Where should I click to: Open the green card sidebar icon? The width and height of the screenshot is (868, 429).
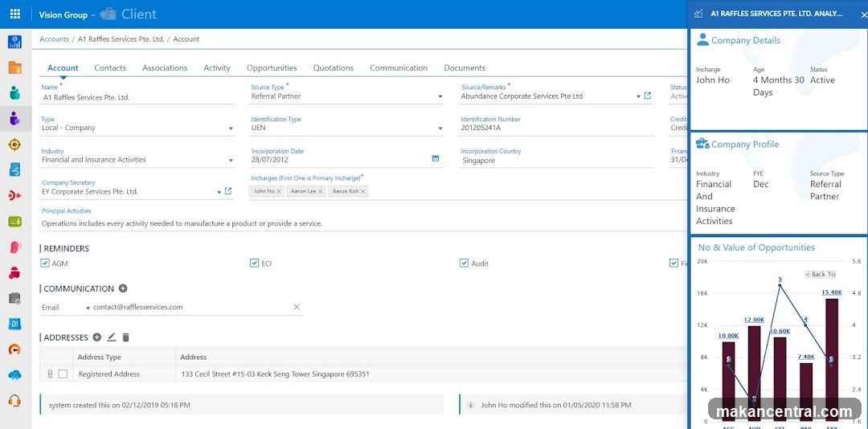click(x=15, y=222)
